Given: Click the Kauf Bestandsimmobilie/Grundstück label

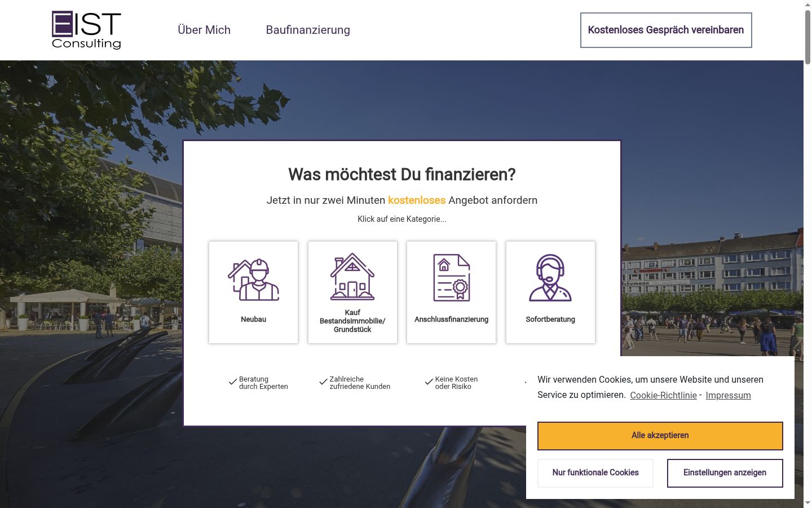Looking at the screenshot, I should click(x=352, y=321).
